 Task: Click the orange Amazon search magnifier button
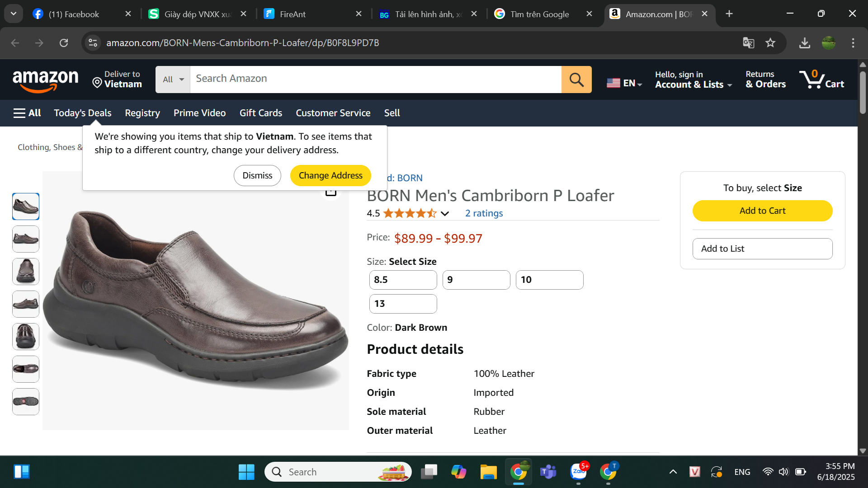point(576,80)
